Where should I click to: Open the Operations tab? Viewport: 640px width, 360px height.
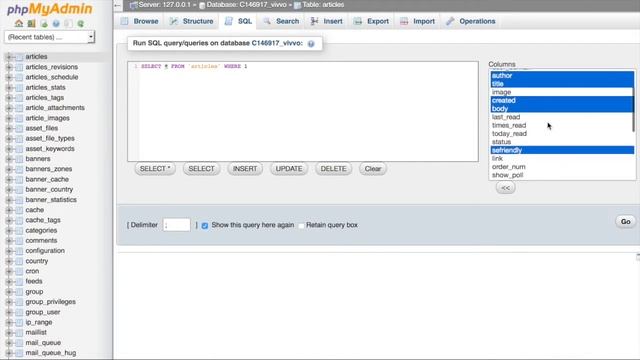471,21
